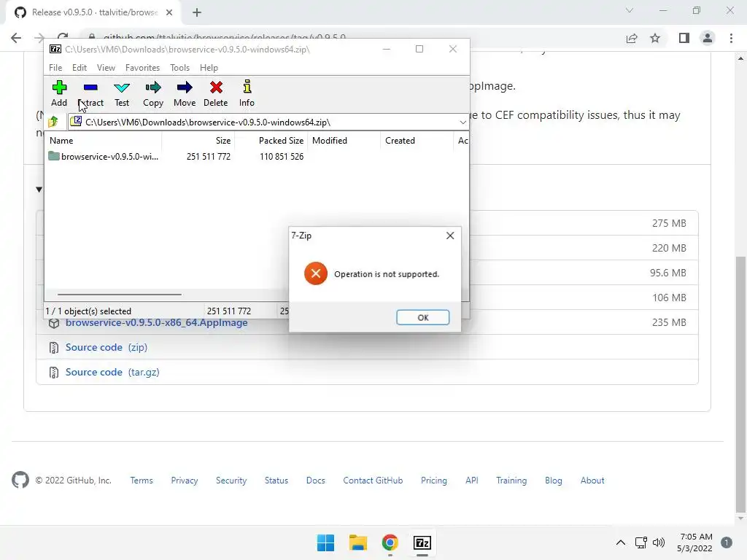Click the red Delete icon
This screenshot has width=747, height=560.
click(x=216, y=87)
